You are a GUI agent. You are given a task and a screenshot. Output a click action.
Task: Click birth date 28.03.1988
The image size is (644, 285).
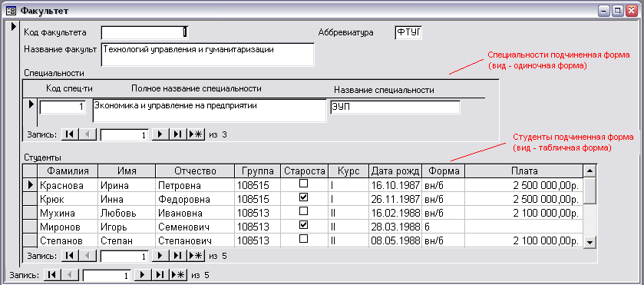(x=395, y=227)
